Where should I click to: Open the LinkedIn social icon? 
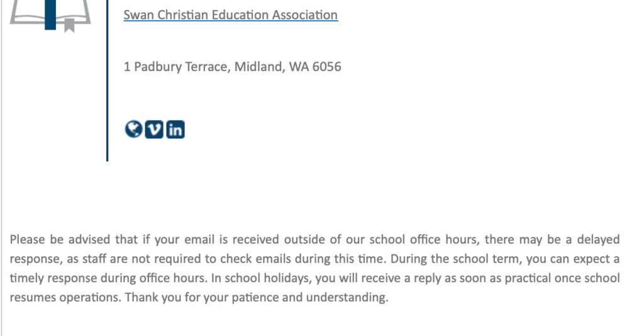175,129
